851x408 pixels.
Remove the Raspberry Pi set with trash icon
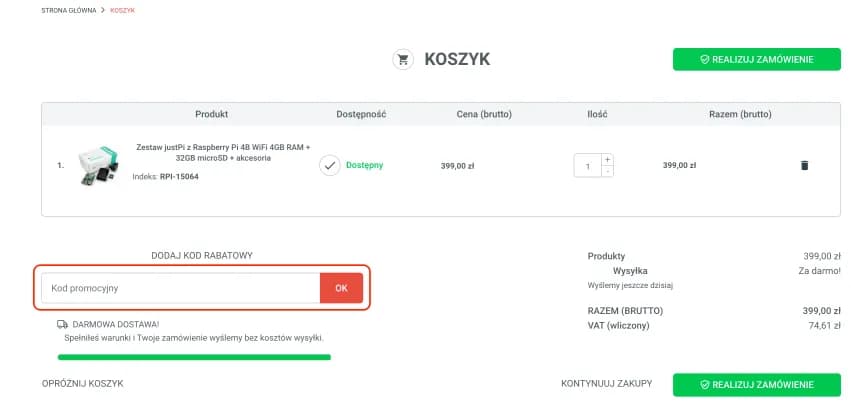pos(804,165)
